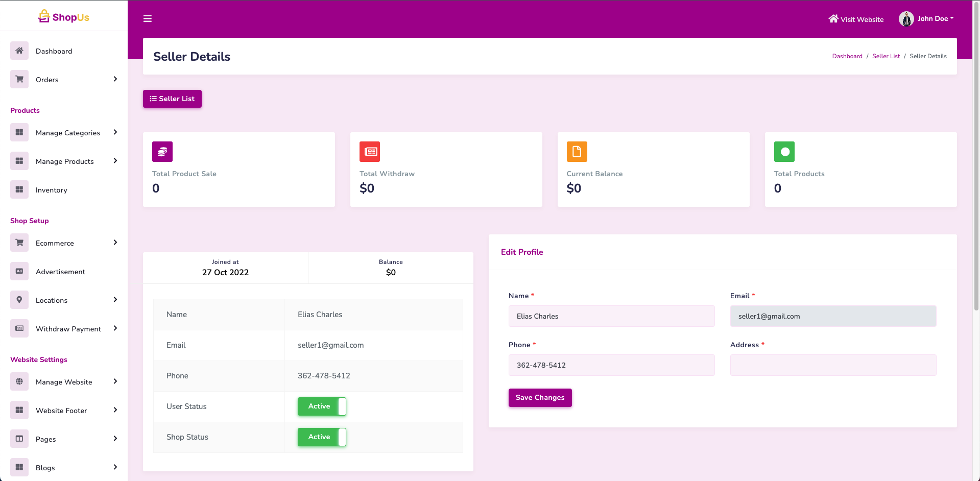Toggle the User Status Active switch
980x481 pixels.
tap(322, 406)
